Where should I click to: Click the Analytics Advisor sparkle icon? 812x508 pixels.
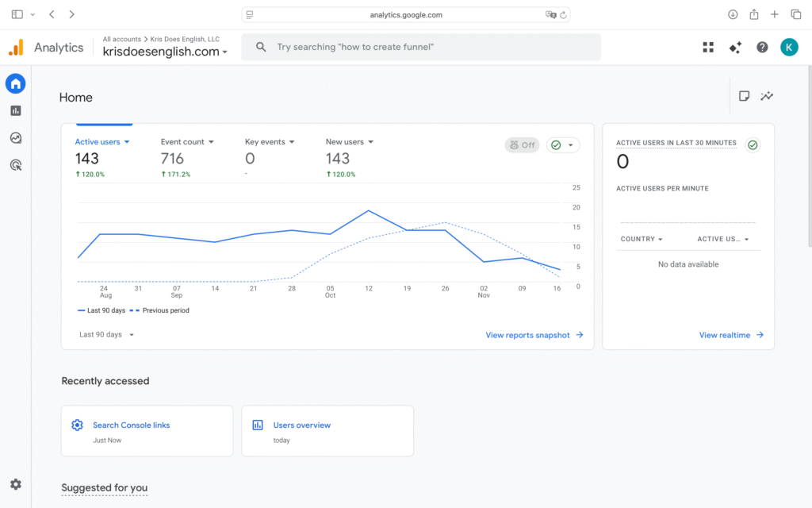point(735,48)
